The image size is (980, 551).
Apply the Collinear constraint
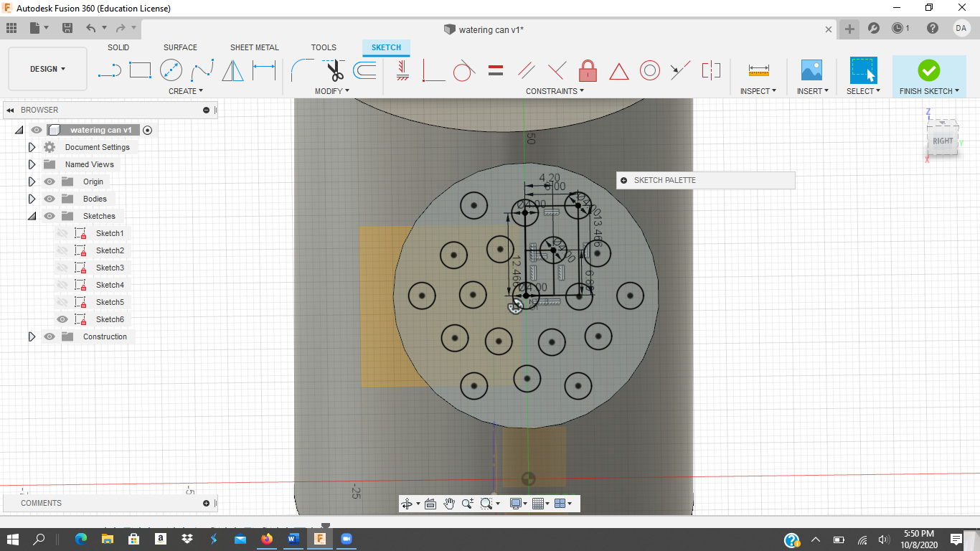679,70
